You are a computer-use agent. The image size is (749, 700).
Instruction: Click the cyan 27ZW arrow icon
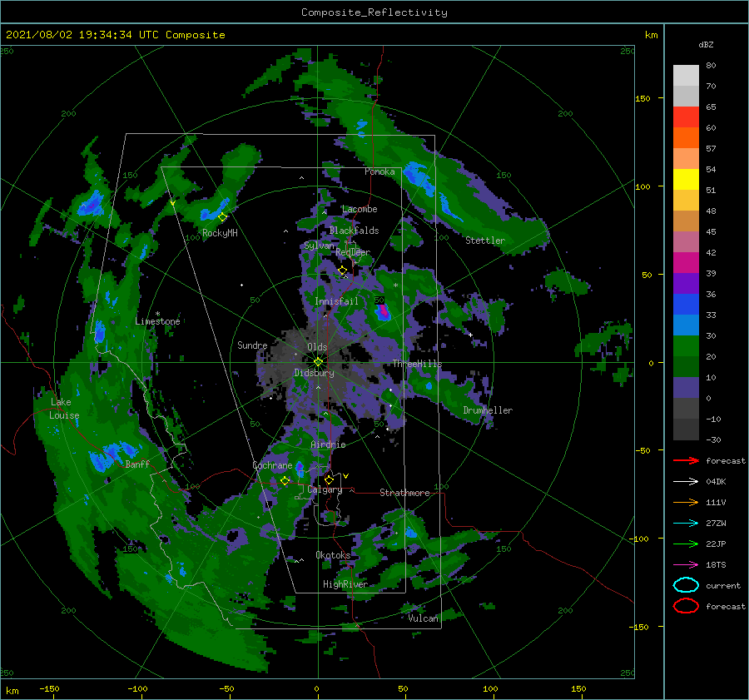pos(686,524)
